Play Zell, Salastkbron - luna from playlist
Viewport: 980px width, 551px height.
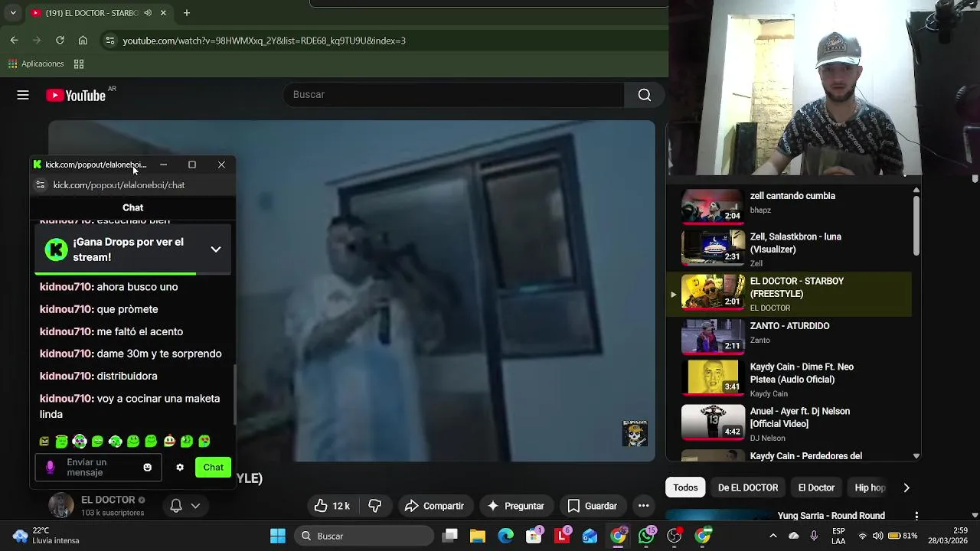tap(789, 249)
